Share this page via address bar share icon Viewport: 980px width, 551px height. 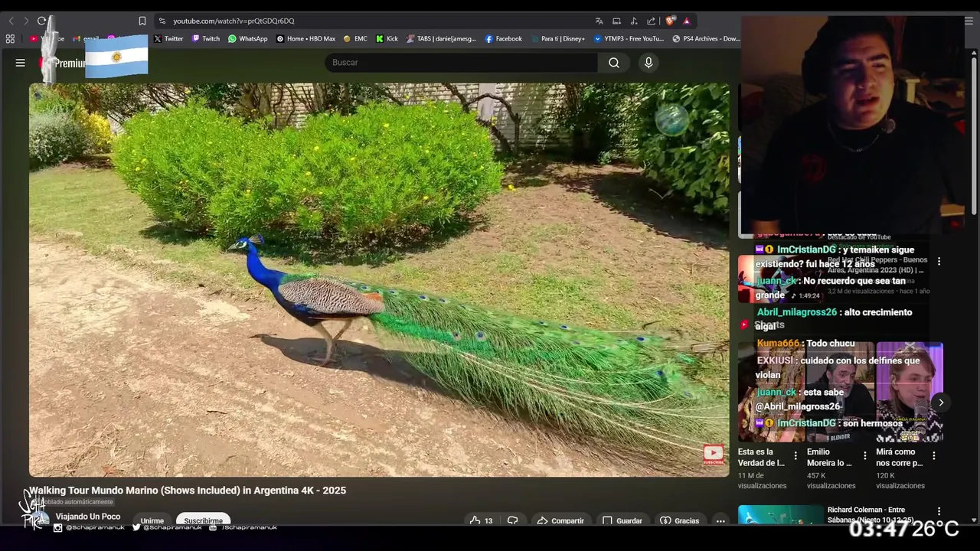tap(651, 21)
